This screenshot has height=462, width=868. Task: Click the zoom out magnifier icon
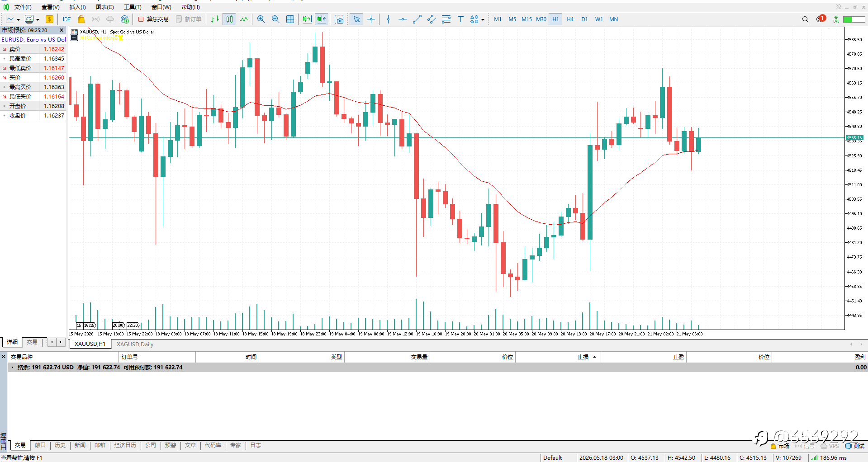(275, 19)
